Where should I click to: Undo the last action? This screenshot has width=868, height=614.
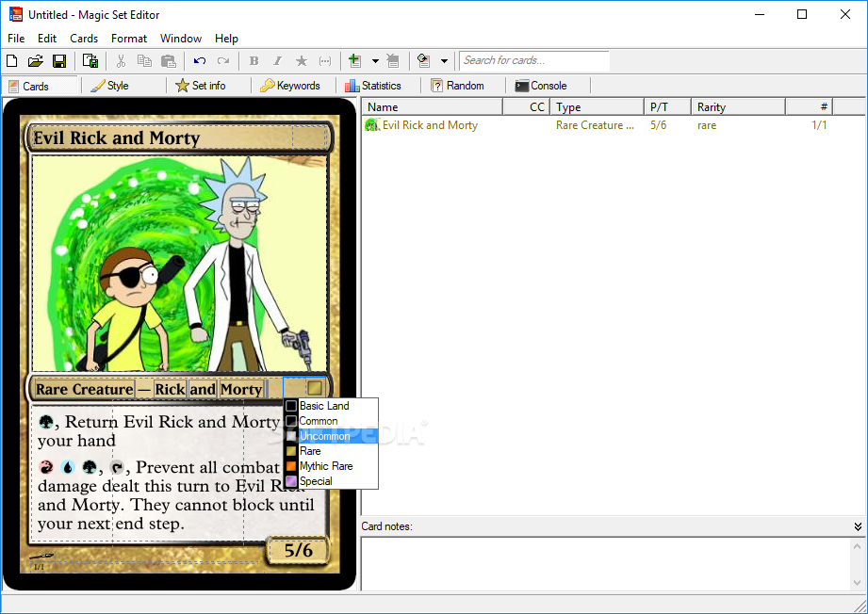[199, 61]
